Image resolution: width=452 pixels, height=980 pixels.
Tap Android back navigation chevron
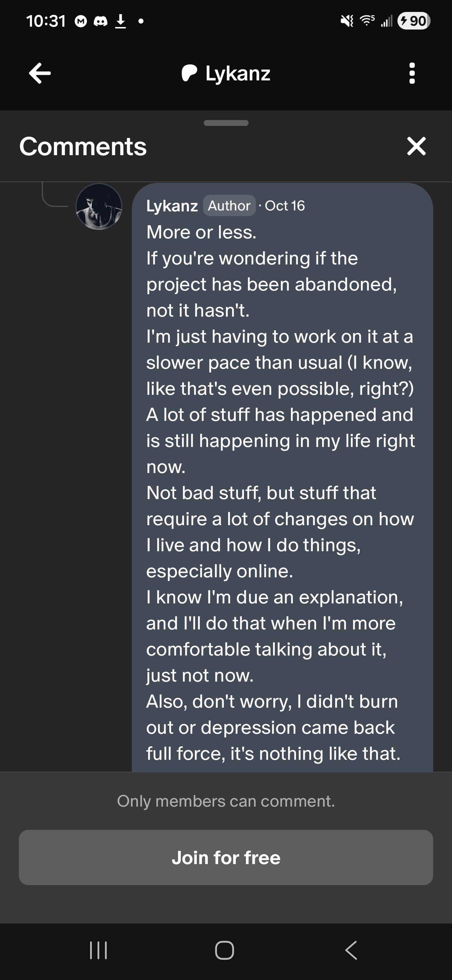point(351,950)
